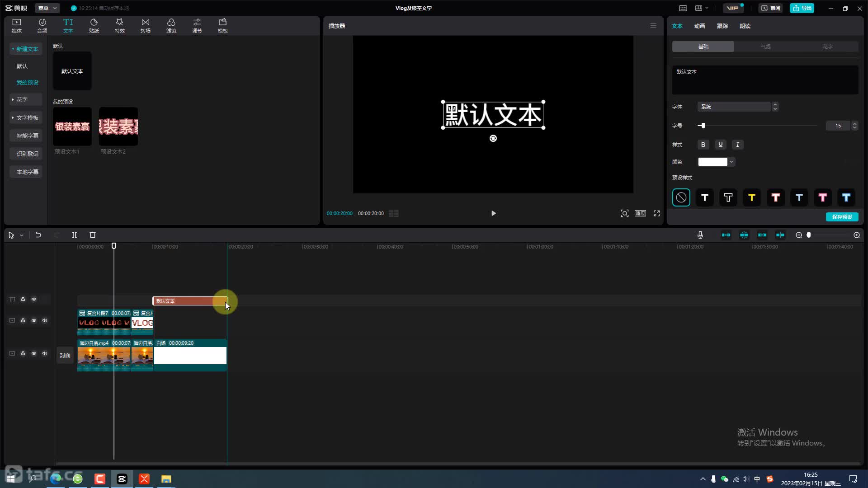Open the layout selector dropdown in title bar
The image size is (868, 488).
701,8
